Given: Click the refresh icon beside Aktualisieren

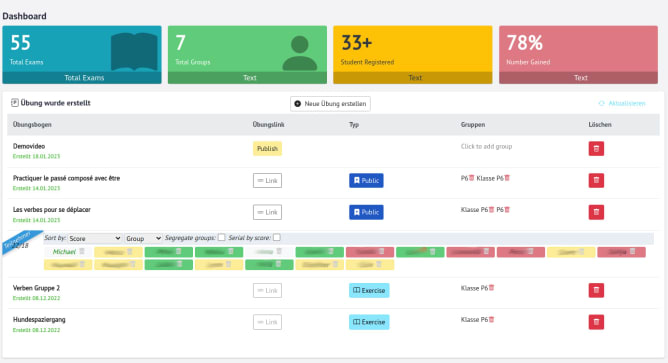Looking at the screenshot, I should point(602,104).
